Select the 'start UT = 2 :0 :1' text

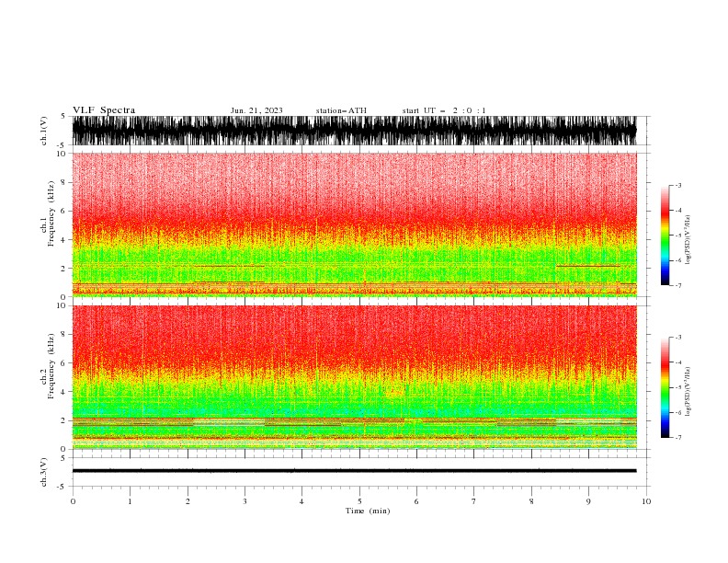click(444, 110)
